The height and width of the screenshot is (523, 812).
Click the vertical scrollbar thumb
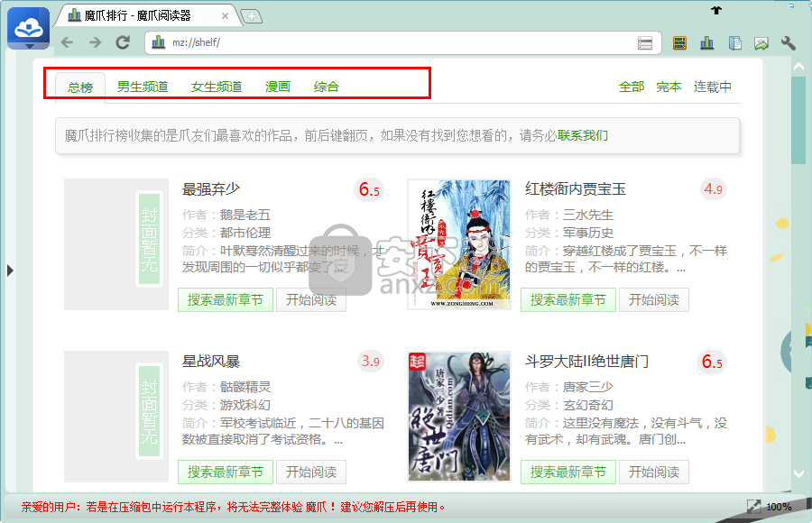[x=798, y=120]
